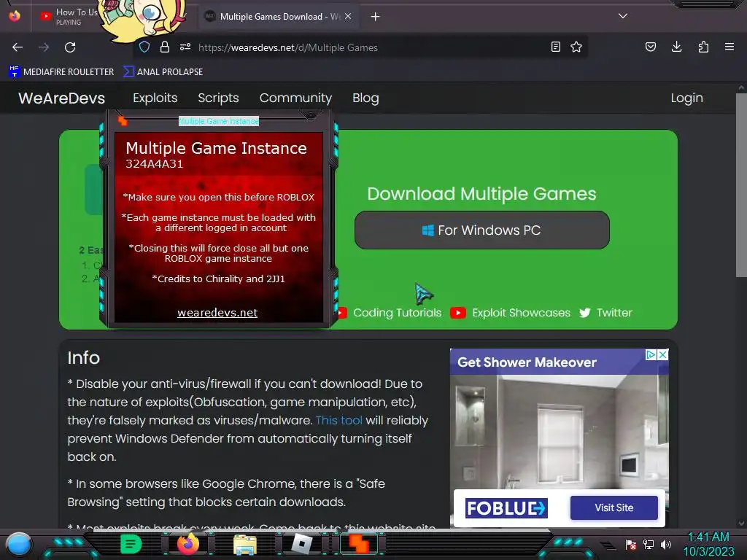Screen dimensions: 747x560
Task: Click orange Multiple Game Instance taskbar icon
Action: [358, 544]
